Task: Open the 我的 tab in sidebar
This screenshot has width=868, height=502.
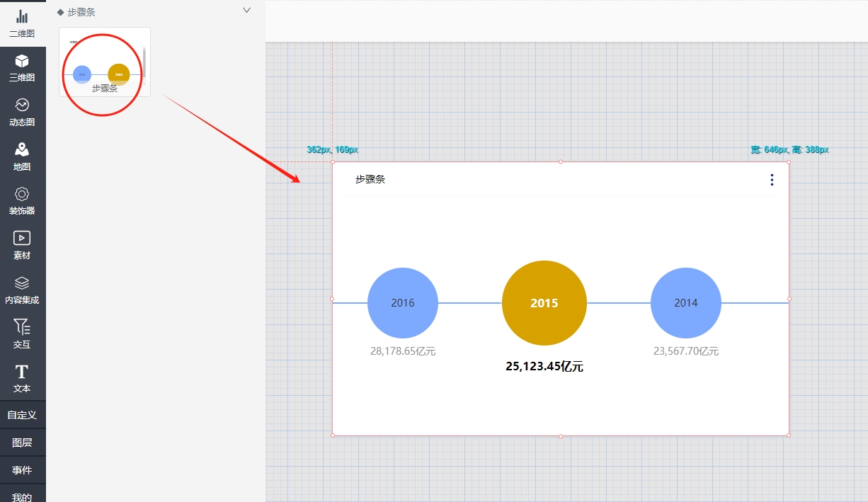Action: click(x=22, y=496)
